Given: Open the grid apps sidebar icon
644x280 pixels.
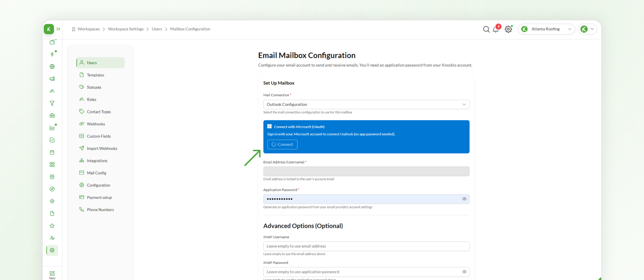Looking at the screenshot, I should (52, 164).
